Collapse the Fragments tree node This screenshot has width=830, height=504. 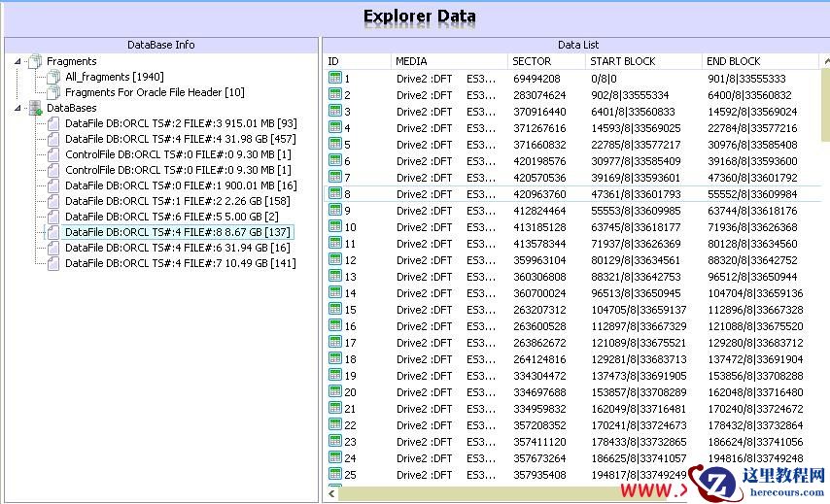[x=17, y=61]
